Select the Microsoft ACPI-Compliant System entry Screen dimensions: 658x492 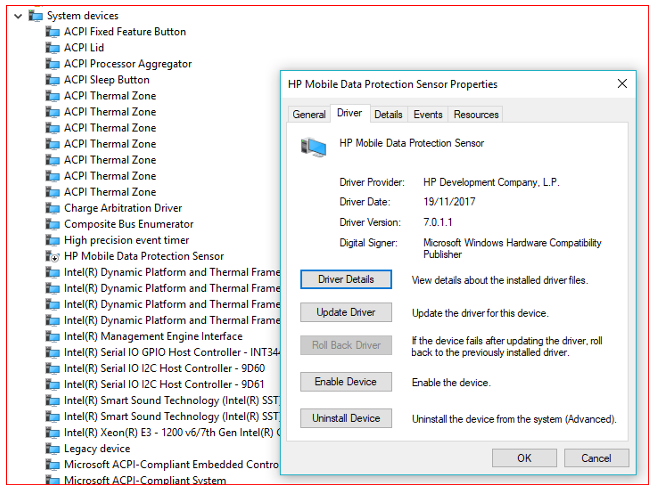tap(145, 480)
